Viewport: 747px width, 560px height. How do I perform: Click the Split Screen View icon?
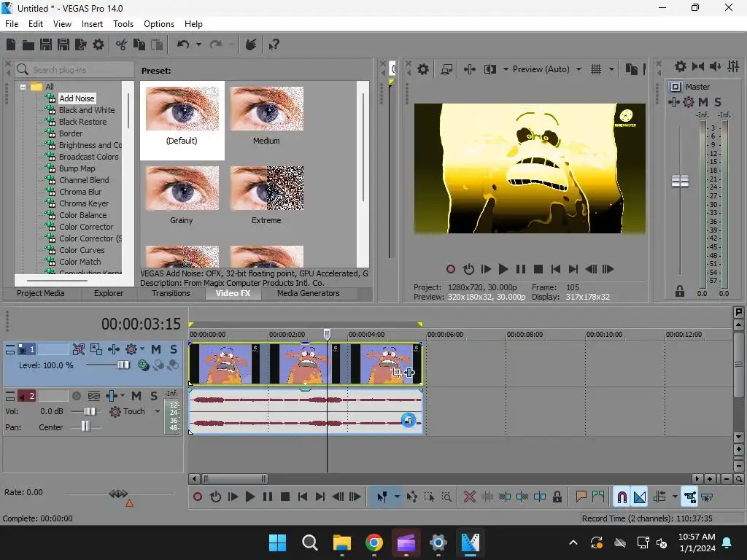(x=490, y=69)
